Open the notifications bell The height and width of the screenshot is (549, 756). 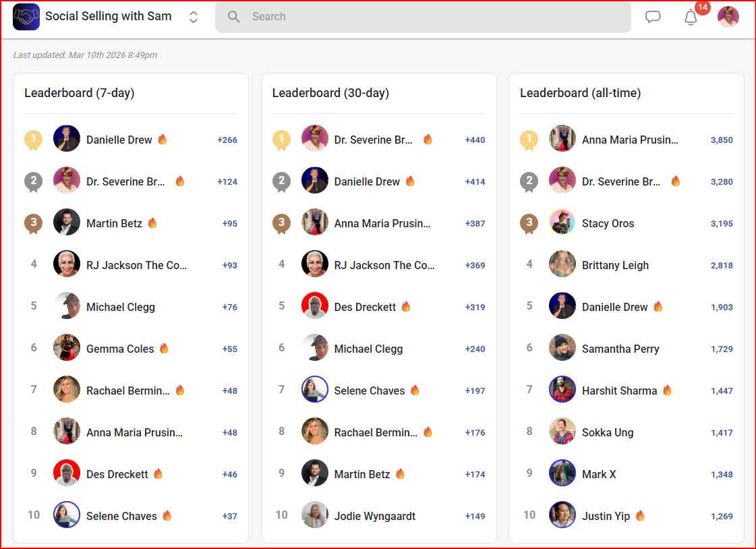[691, 18]
